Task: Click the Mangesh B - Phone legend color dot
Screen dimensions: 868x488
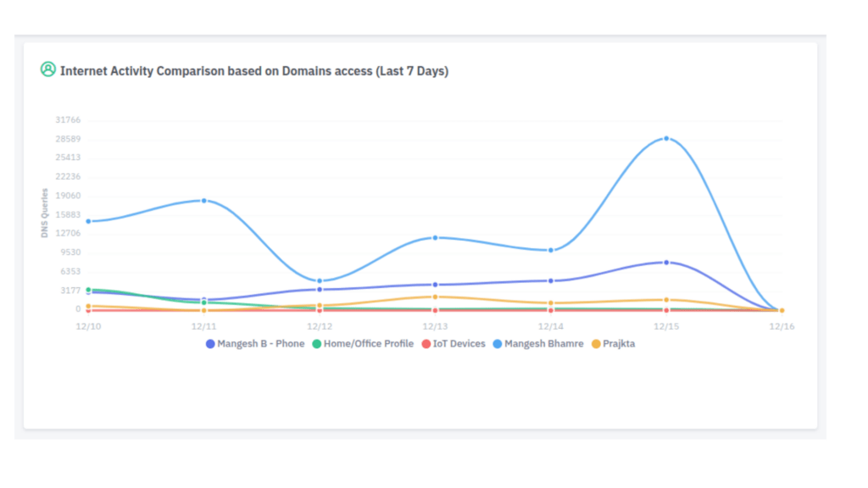Action: pos(211,344)
